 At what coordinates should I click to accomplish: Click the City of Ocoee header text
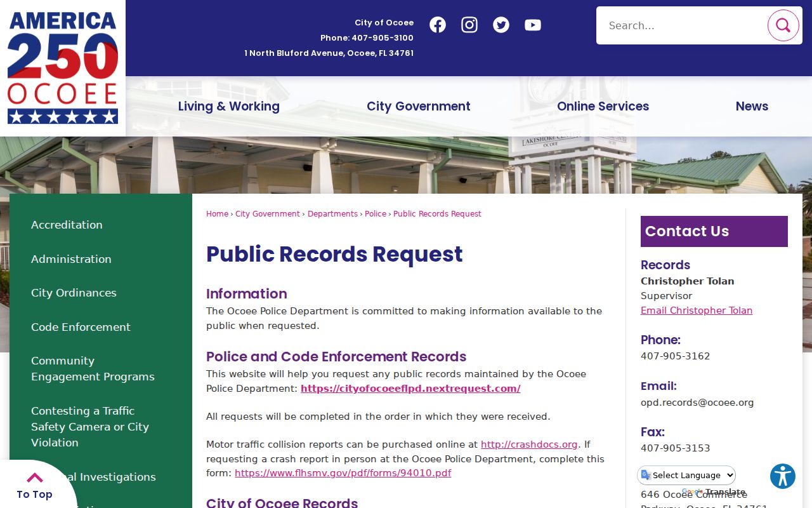tap(384, 23)
